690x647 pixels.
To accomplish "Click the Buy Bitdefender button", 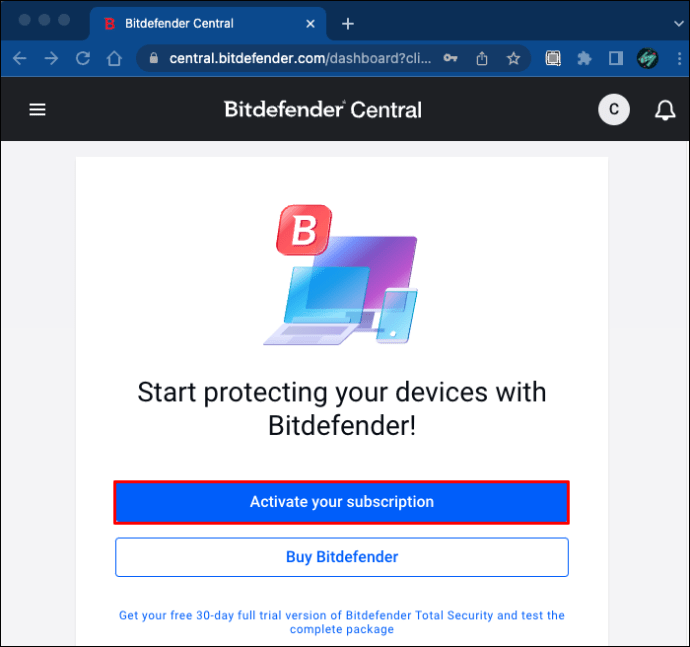I will point(341,557).
